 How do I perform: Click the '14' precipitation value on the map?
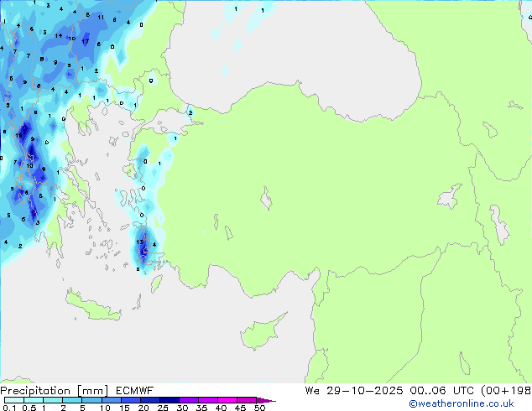click(x=59, y=35)
